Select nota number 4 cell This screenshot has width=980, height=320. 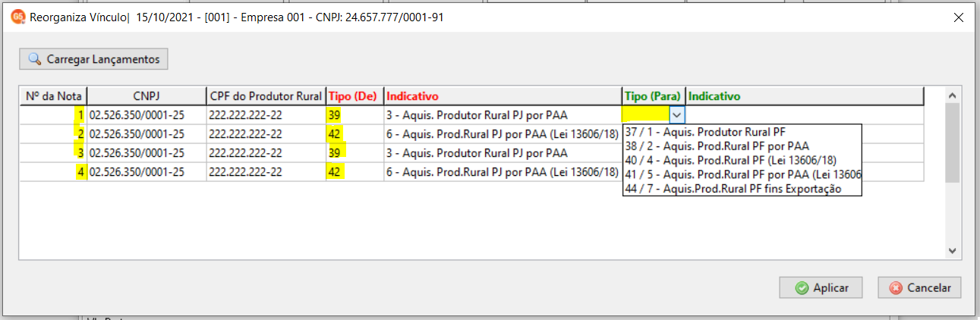(x=53, y=172)
